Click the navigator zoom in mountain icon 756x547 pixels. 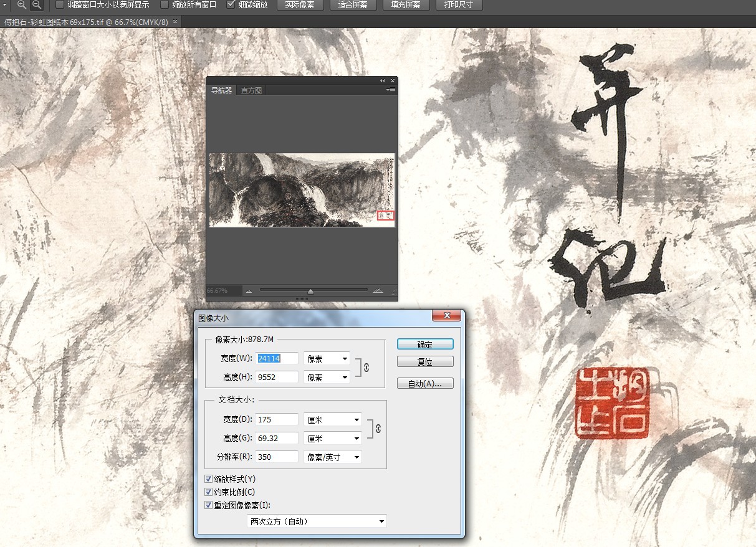[378, 291]
